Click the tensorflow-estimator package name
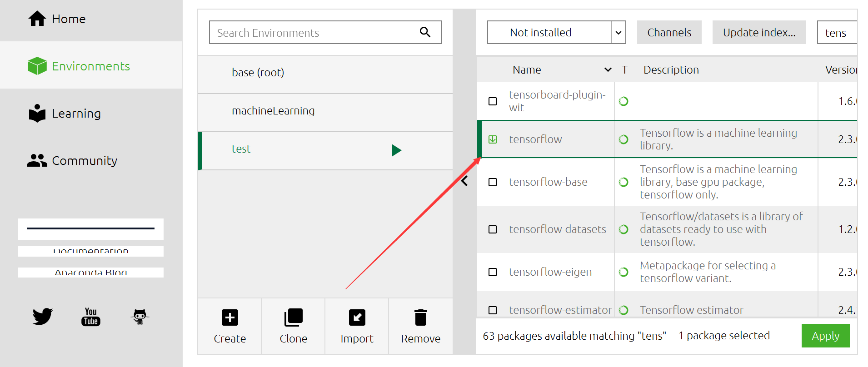 click(x=560, y=310)
